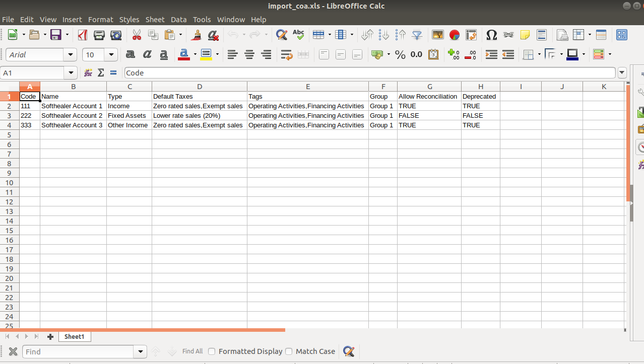Open the Format menu

(101, 19)
